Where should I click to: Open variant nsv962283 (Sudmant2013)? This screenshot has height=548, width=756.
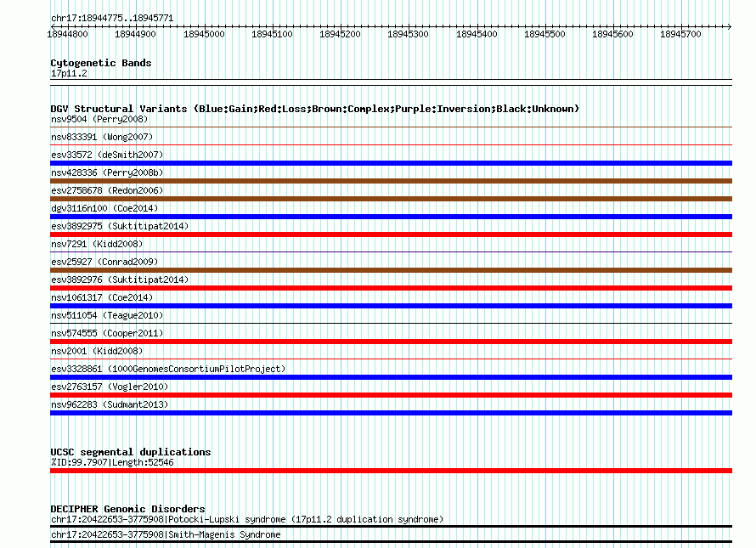(110, 404)
